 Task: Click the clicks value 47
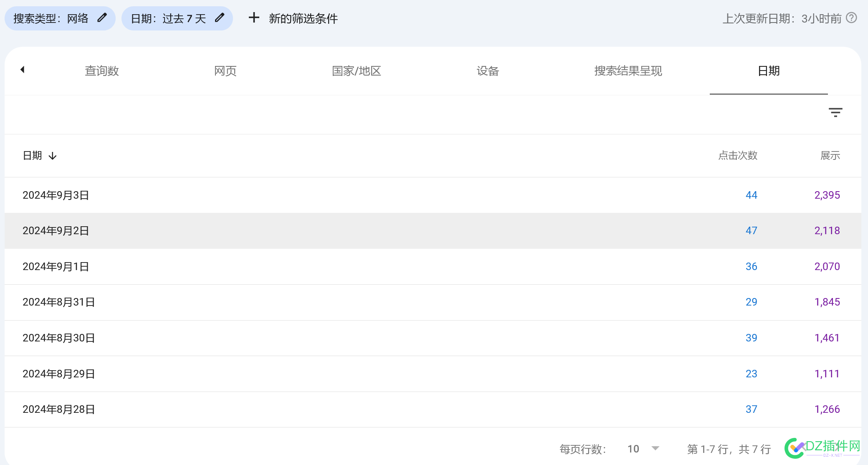point(752,231)
